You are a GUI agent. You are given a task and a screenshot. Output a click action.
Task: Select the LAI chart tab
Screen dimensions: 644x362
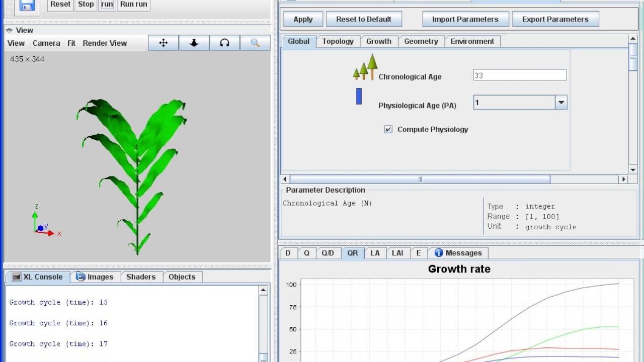(397, 253)
